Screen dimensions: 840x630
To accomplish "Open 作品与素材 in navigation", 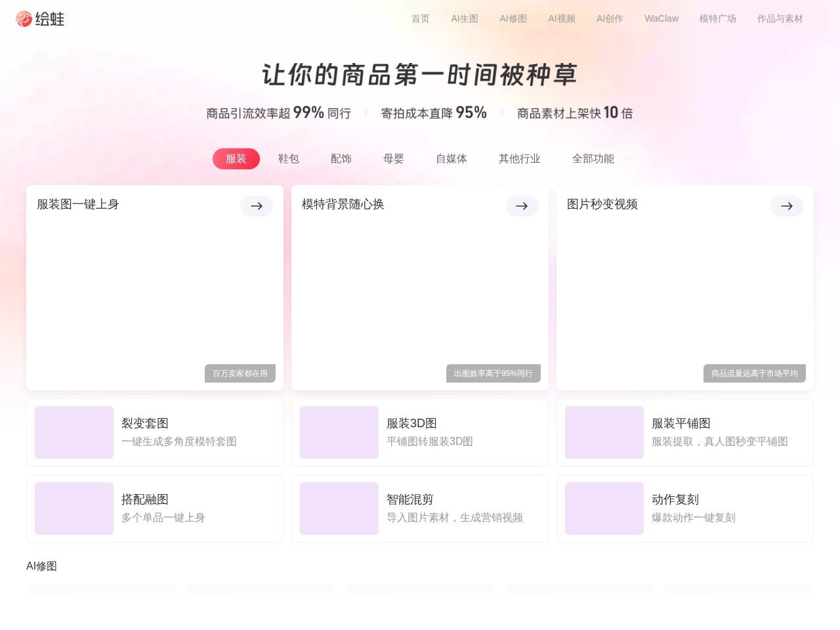I will 780,18.
